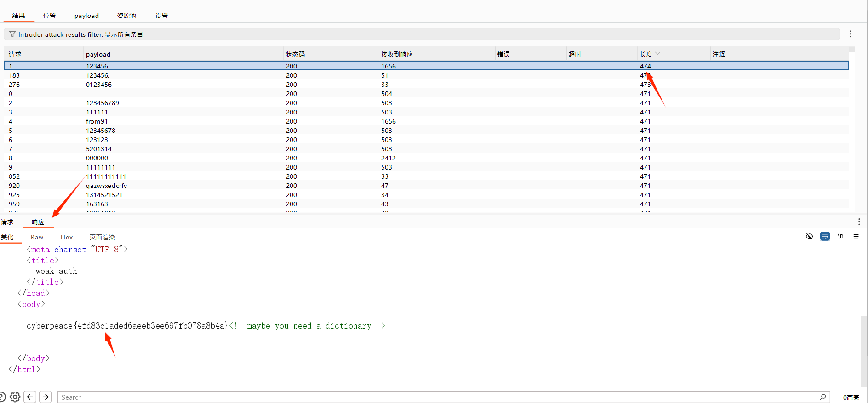Toggle the line wrap icon

[825, 236]
